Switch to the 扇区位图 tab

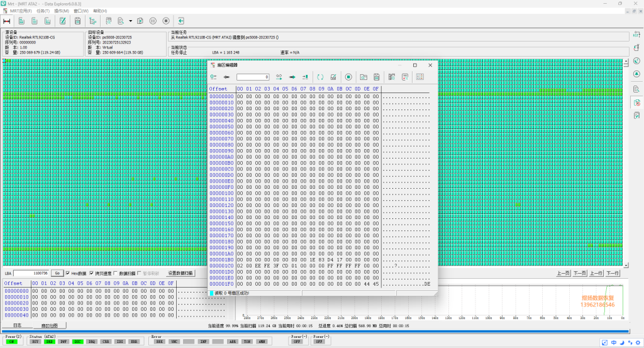tap(49, 325)
